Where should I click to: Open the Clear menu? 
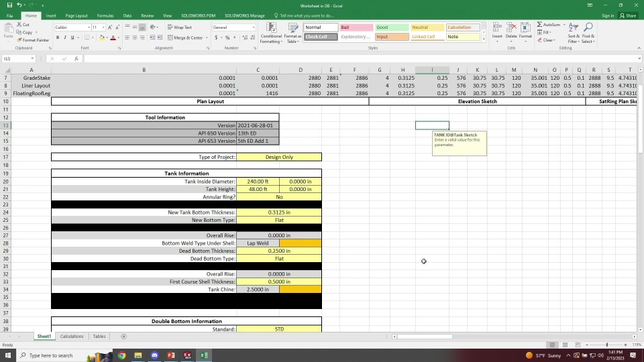pos(547,40)
